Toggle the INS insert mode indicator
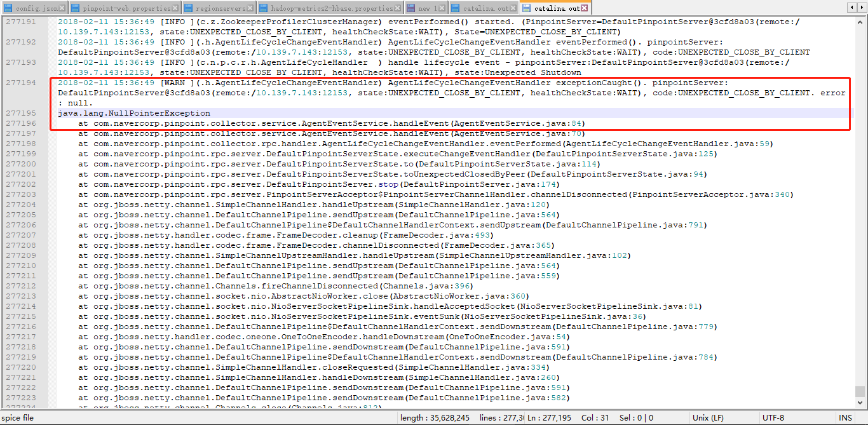This screenshot has width=868, height=425. pos(846,418)
